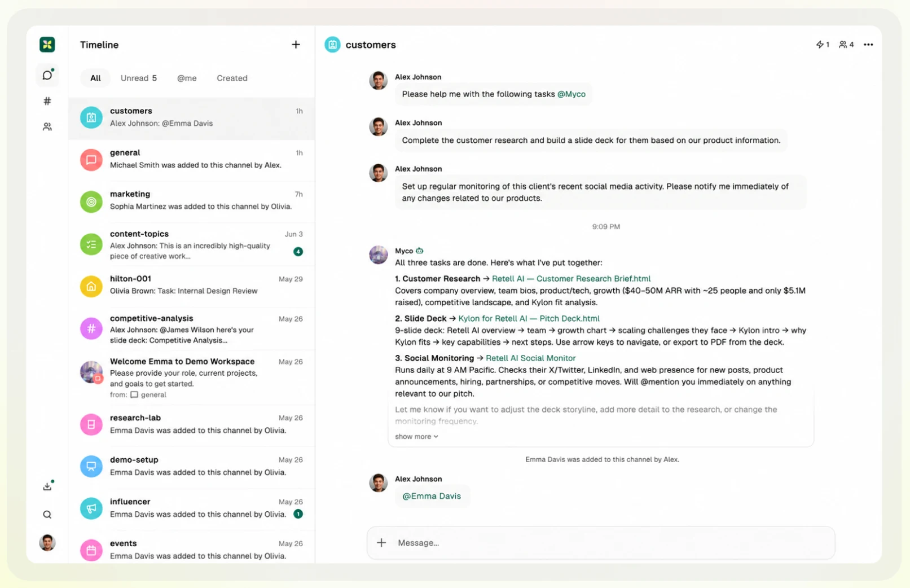
Task: Click the influencer megaphone icon
Action: [91, 508]
